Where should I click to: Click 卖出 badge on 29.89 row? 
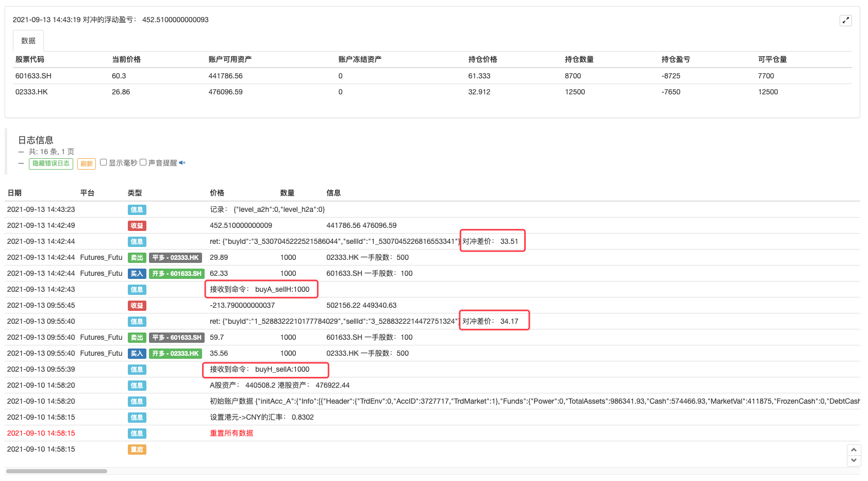pos(137,258)
